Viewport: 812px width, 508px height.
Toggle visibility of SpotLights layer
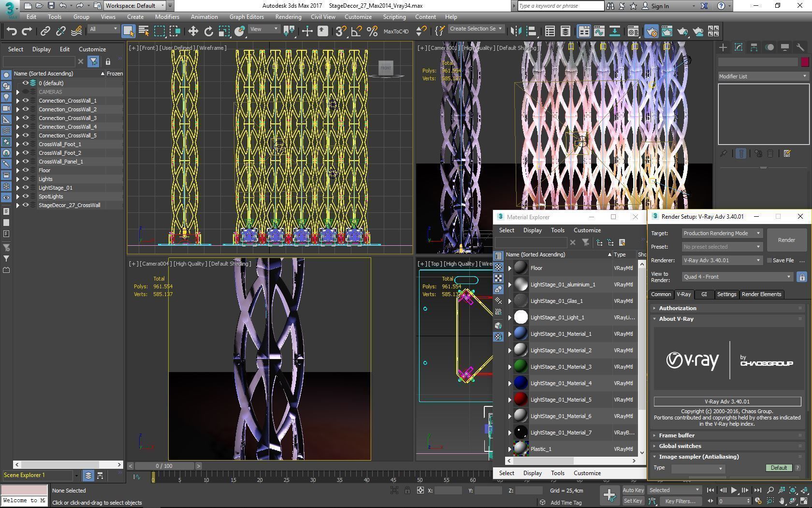[26, 196]
